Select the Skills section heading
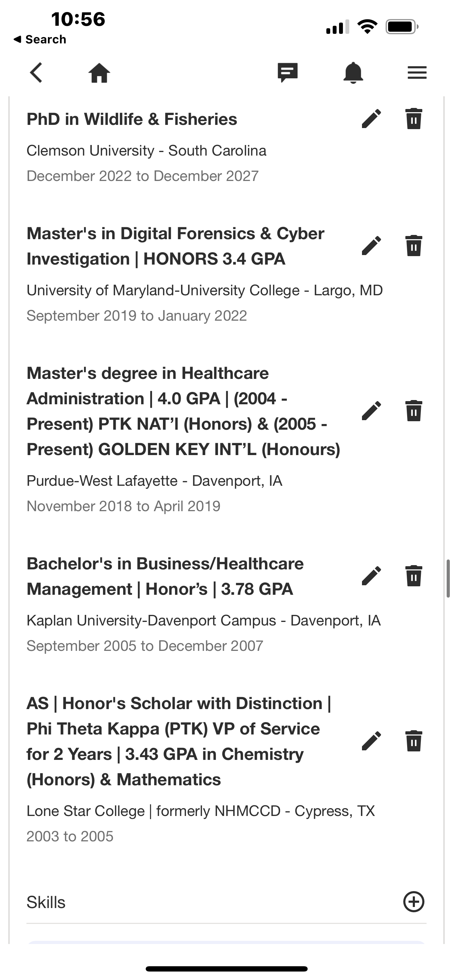453x980 pixels. point(46,902)
